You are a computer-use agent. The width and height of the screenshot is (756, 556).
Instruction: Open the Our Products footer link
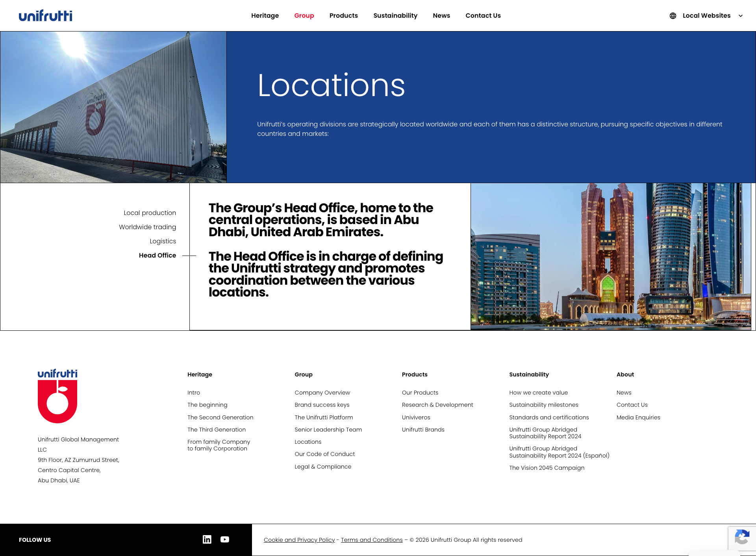420,393
